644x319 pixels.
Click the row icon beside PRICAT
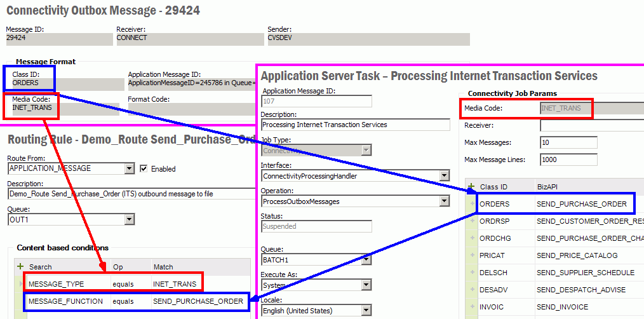tap(471, 255)
